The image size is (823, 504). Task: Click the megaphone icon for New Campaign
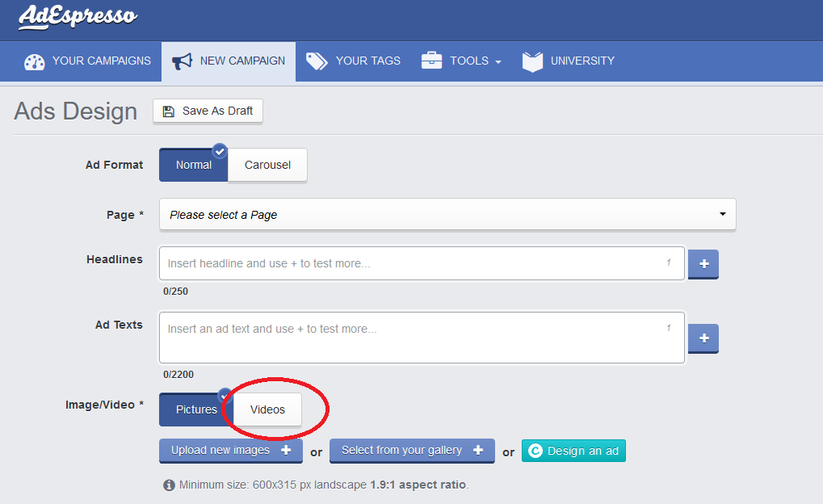[x=182, y=61]
